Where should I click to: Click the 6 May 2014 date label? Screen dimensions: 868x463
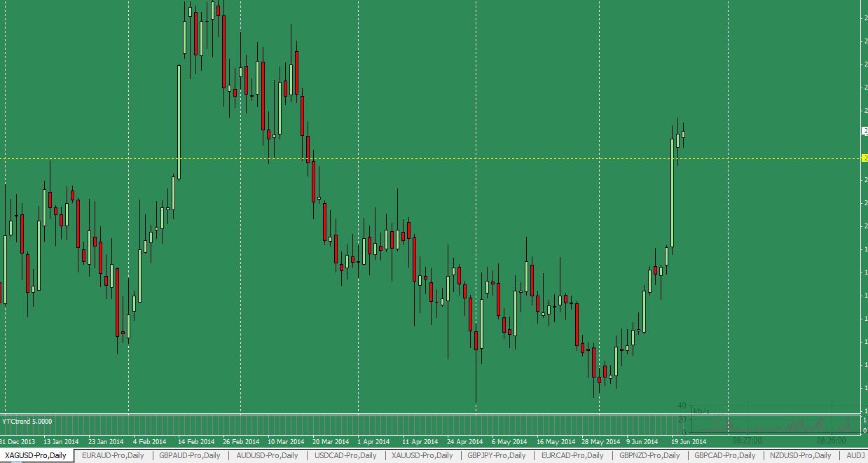[x=509, y=442]
